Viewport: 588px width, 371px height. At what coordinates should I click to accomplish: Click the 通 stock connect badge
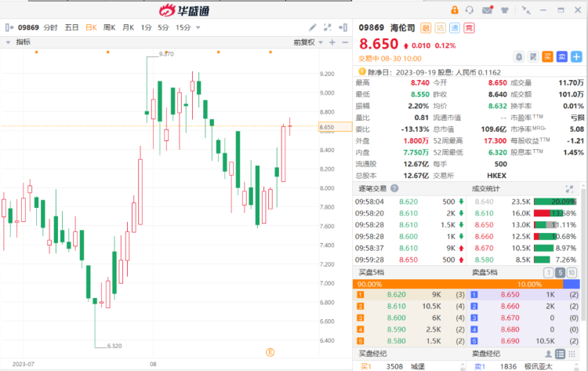pyautogui.click(x=455, y=28)
